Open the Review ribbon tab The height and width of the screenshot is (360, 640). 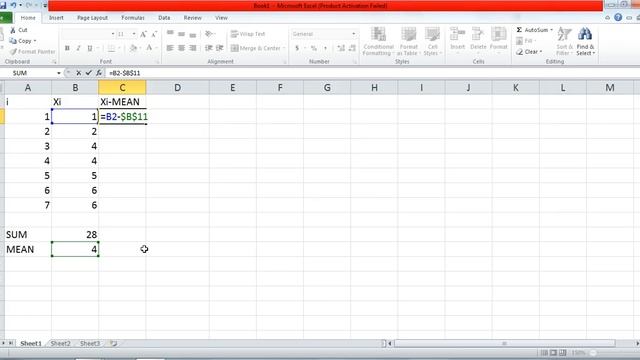192,18
